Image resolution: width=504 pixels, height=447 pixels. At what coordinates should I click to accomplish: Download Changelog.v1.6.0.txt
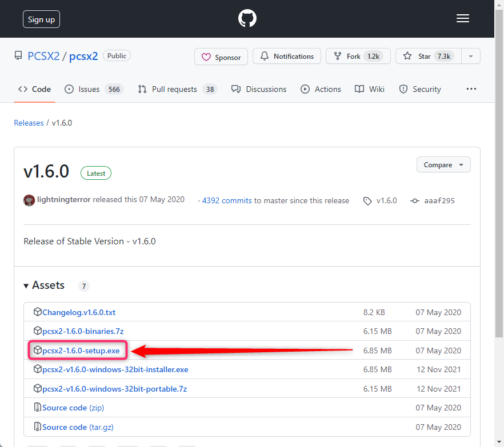point(79,312)
